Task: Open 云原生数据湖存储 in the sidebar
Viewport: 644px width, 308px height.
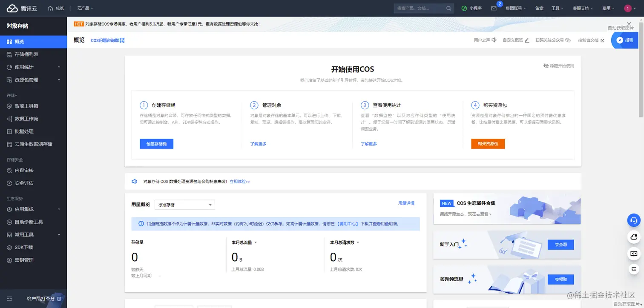Action: coord(34,144)
